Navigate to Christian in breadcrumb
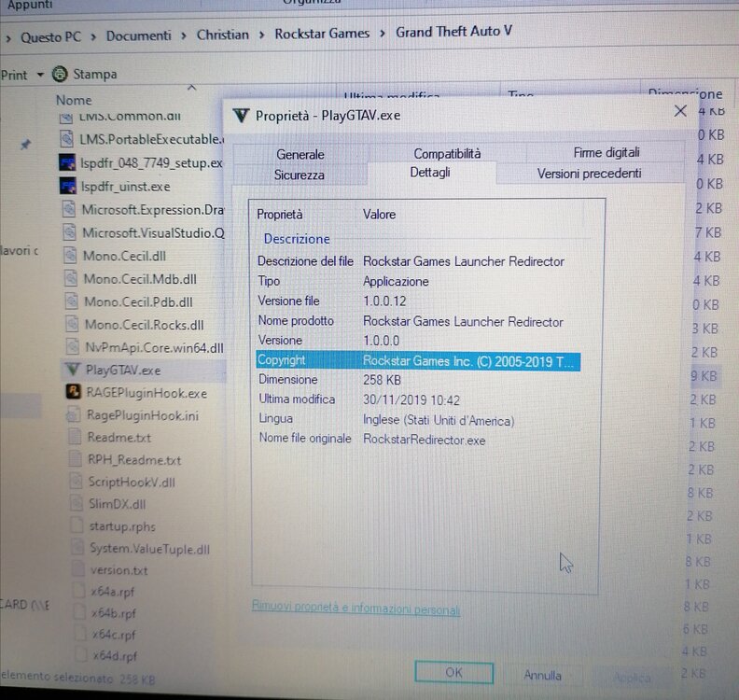The height and width of the screenshot is (700, 739). coord(222,35)
